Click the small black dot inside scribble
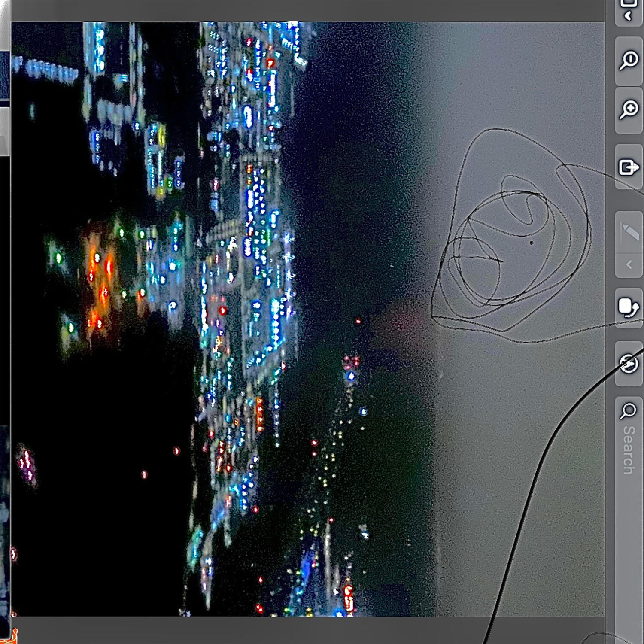 tap(532, 243)
